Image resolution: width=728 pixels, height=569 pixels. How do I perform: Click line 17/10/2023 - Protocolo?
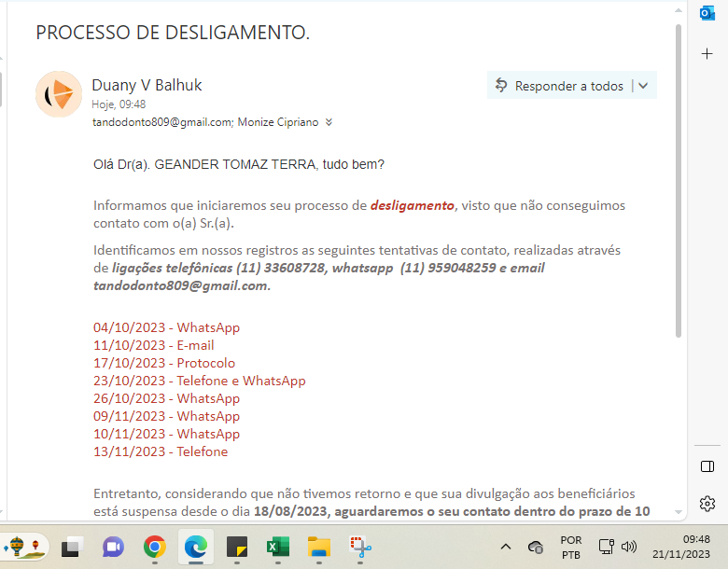coord(164,363)
